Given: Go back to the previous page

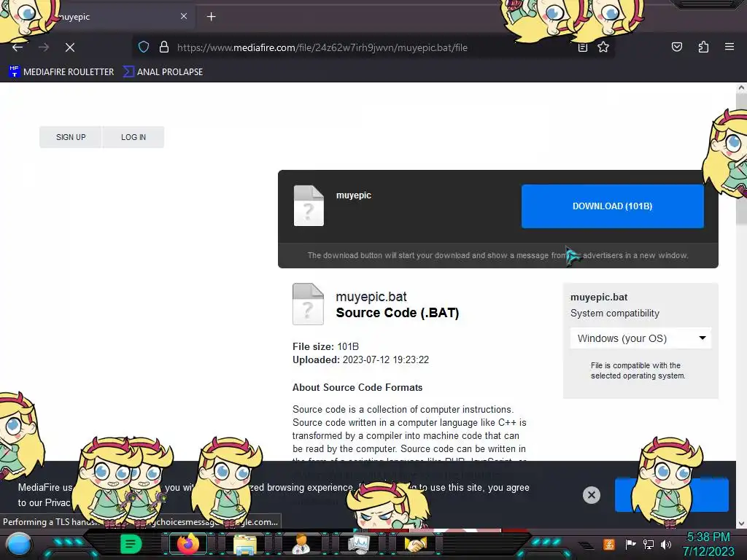Looking at the screenshot, I should pyautogui.click(x=18, y=47).
